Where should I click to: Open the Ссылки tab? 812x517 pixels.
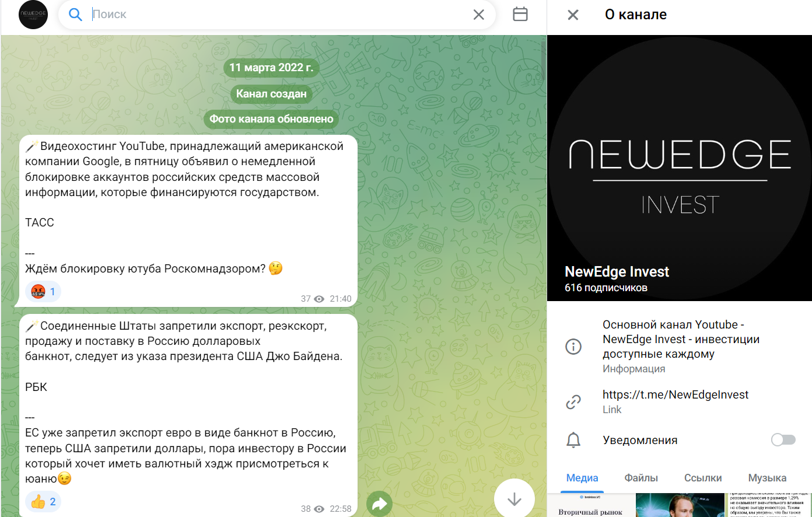(x=702, y=477)
